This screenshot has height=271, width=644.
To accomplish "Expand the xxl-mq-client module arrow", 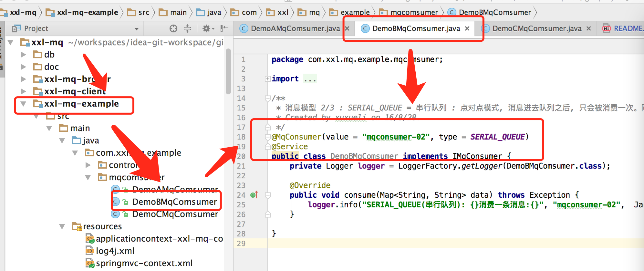I will click(x=23, y=91).
